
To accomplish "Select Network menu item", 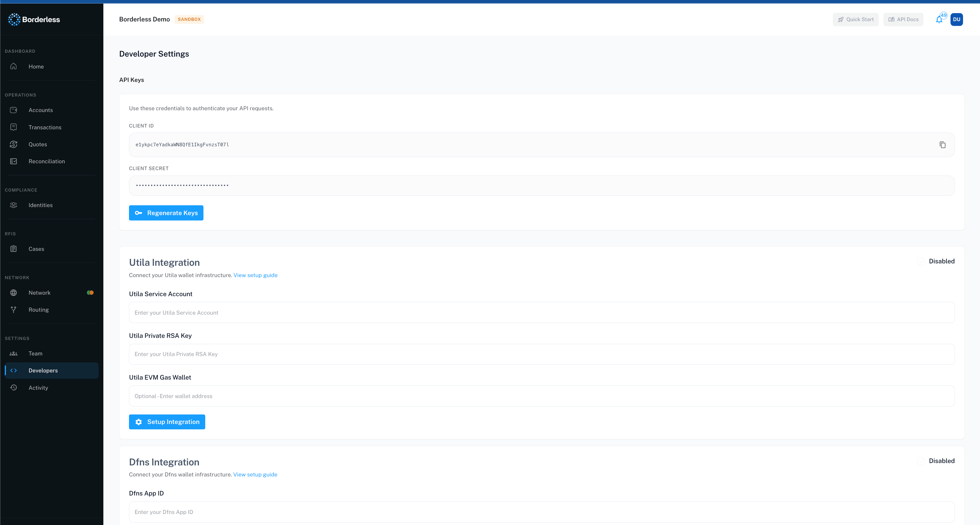I will (x=51, y=293).
